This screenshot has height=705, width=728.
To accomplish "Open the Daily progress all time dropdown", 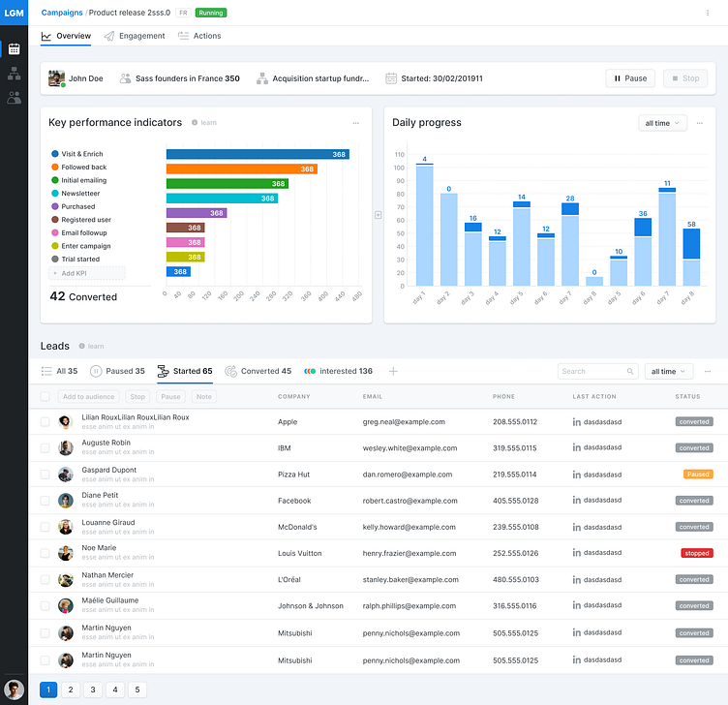I will click(x=662, y=123).
